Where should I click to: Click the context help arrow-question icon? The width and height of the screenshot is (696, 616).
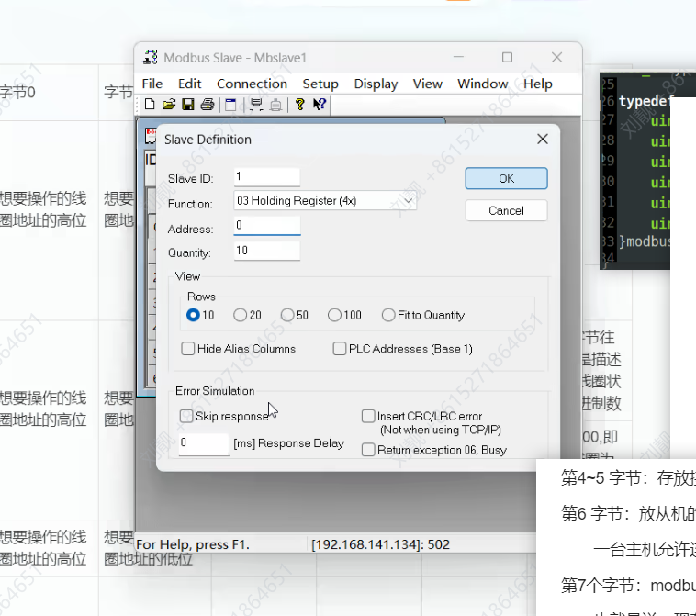pos(320,105)
